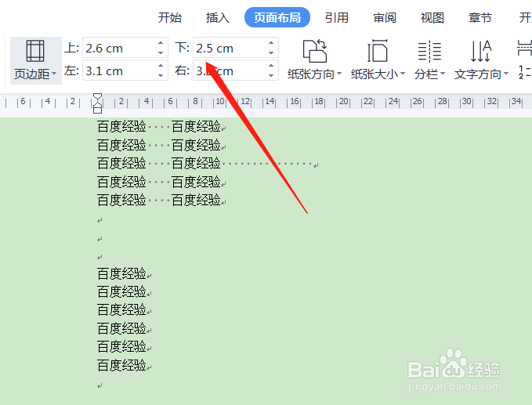Click the 文字方向 text direction icon
Viewport: 532px width, 405px height.
pyautogui.click(x=481, y=51)
